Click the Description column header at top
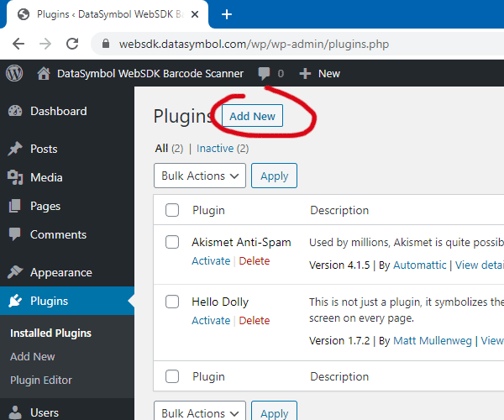 click(x=339, y=210)
